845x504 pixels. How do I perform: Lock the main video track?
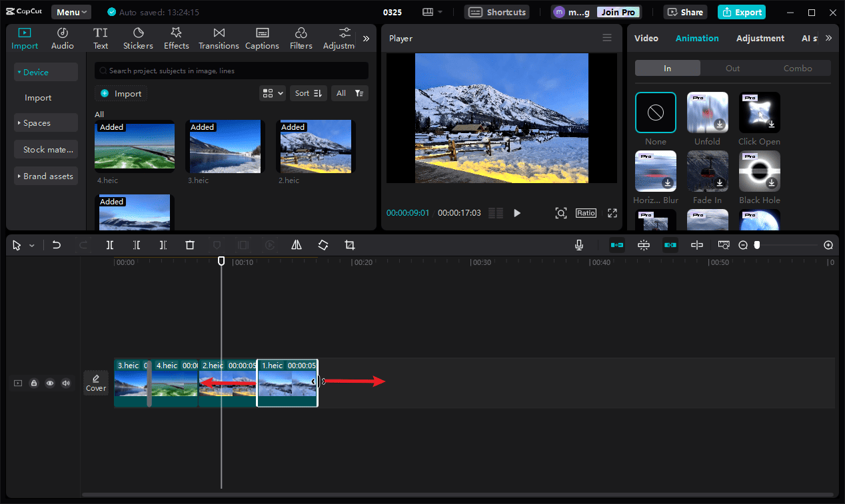point(34,383)
